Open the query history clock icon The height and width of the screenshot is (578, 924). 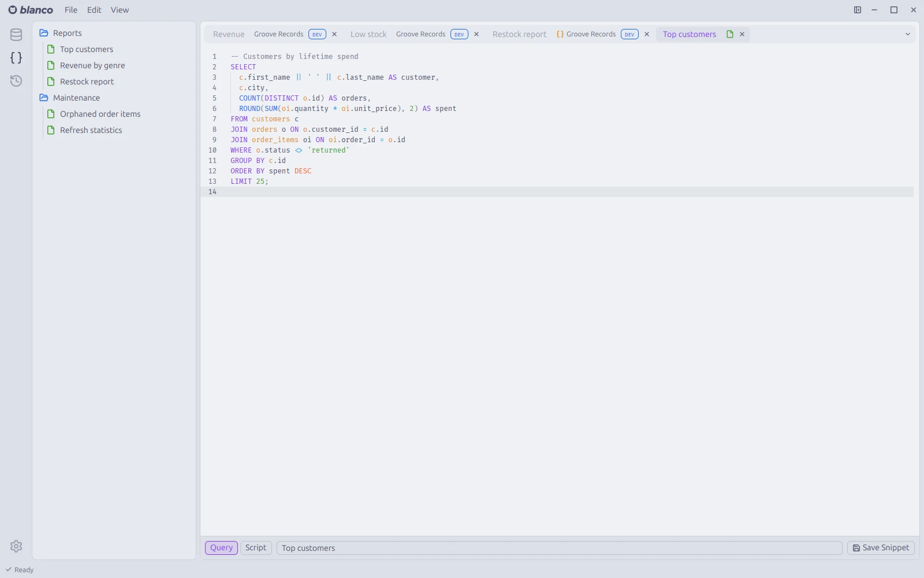tap(16, 81)
